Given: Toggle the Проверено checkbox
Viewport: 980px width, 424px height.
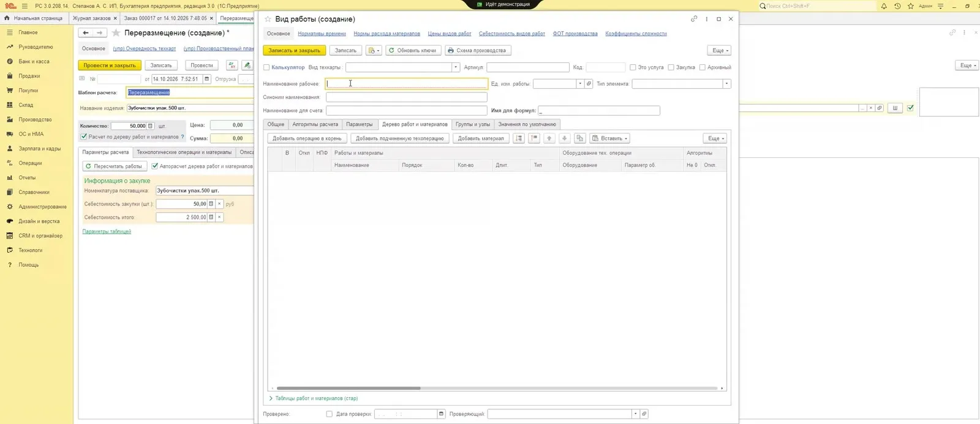Looking at the screenshot, I should tap(329, 414).
